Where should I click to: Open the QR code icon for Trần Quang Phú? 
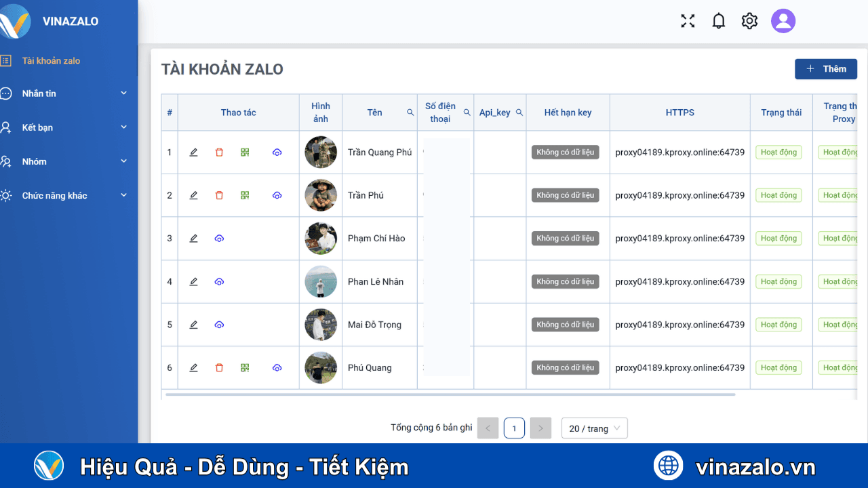click(245, 152)
